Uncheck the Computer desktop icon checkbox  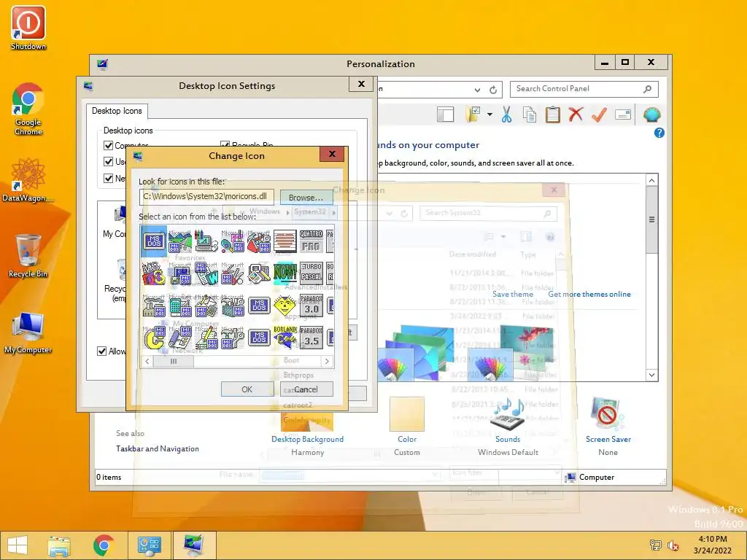(x=108, y=145)
